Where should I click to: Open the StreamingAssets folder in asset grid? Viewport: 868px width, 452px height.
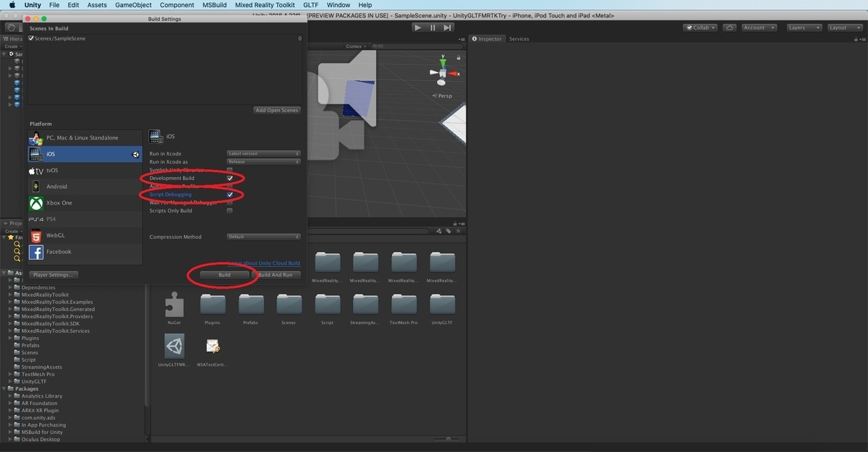(x=365, y=304)
